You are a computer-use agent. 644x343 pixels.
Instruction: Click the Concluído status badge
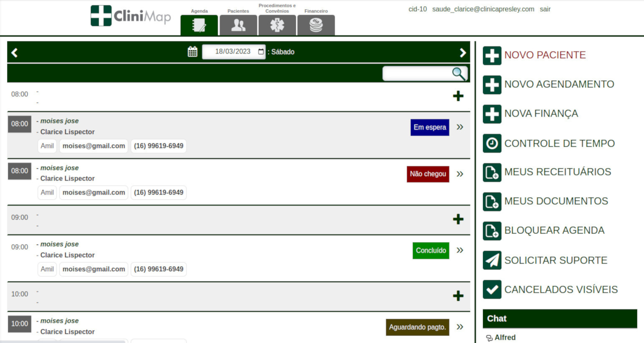click(431, 250)
